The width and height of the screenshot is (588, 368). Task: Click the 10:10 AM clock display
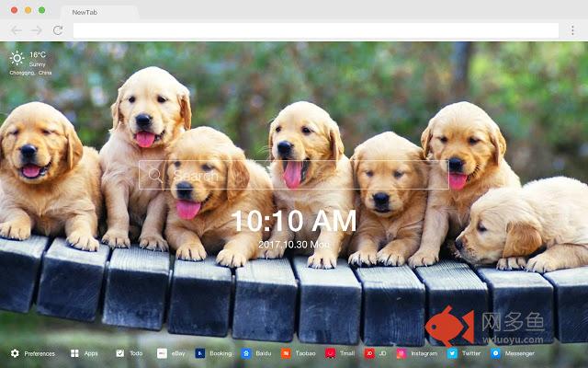(x=294, y=221)
